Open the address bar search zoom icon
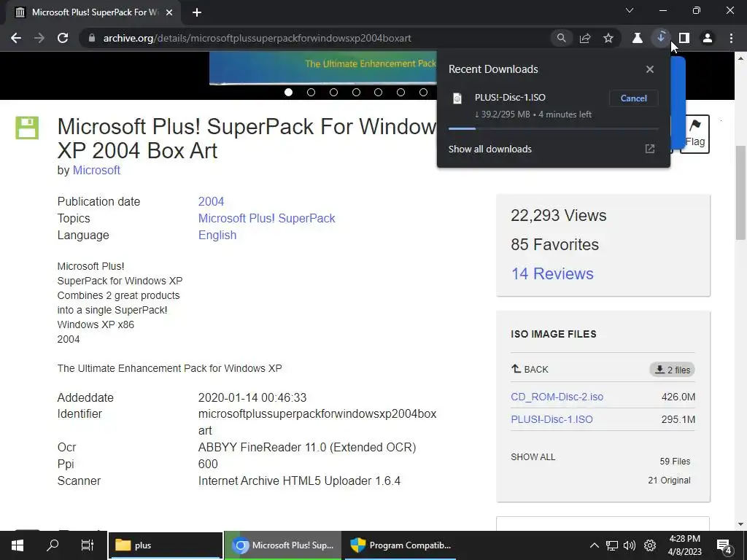747x560 pixels. click(x=561, y=38)
